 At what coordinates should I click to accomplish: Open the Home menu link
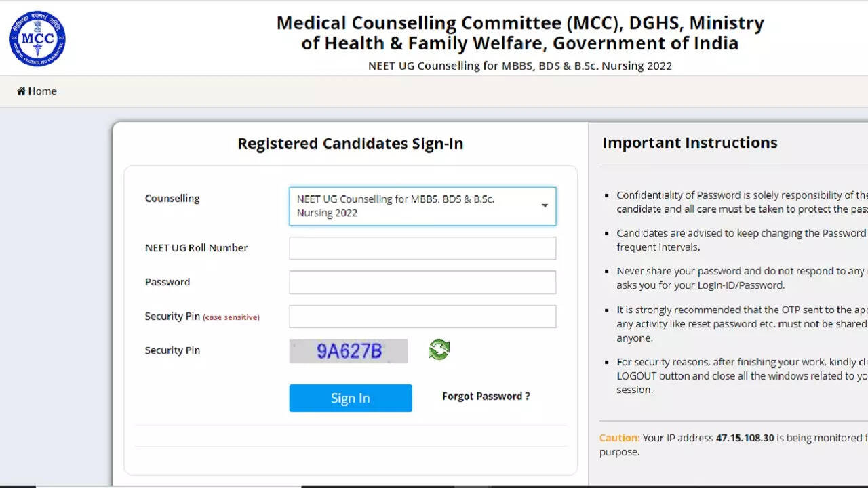[x=42, y=91]
